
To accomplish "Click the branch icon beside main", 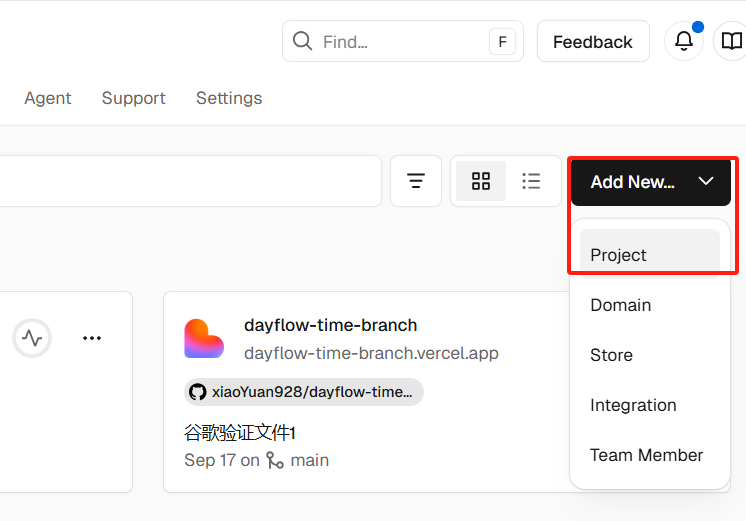I will pyautogui.click(x=275, y=460).
